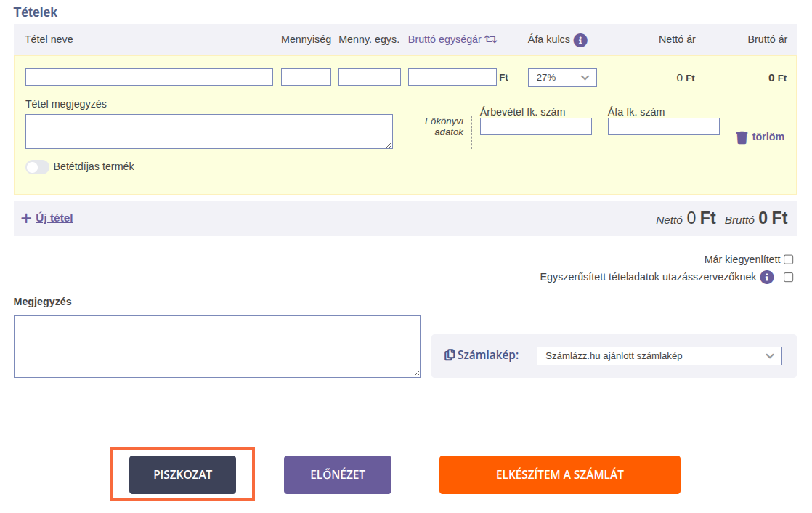Focus the Tétel megjegyzés textarea

209,132
